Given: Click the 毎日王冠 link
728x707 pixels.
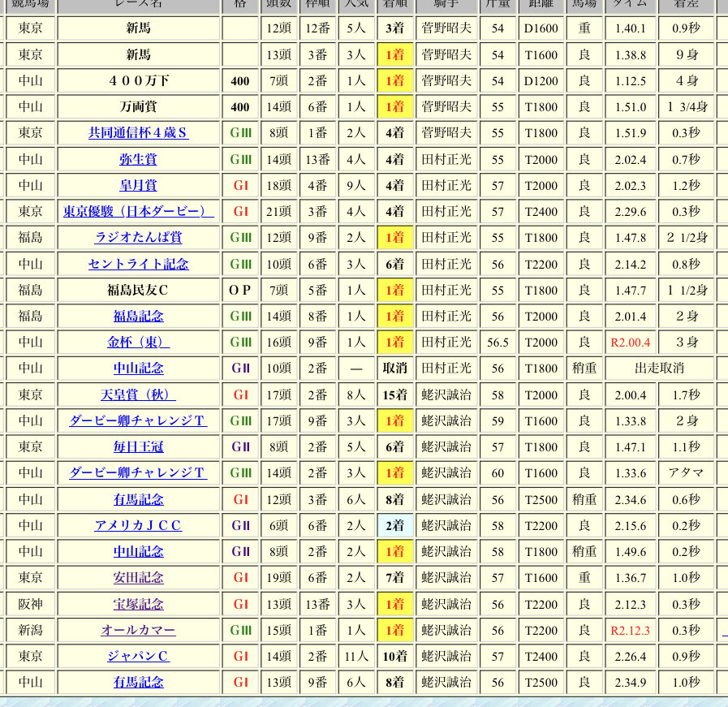Looking at the screenshot, I should pos(138,447).
